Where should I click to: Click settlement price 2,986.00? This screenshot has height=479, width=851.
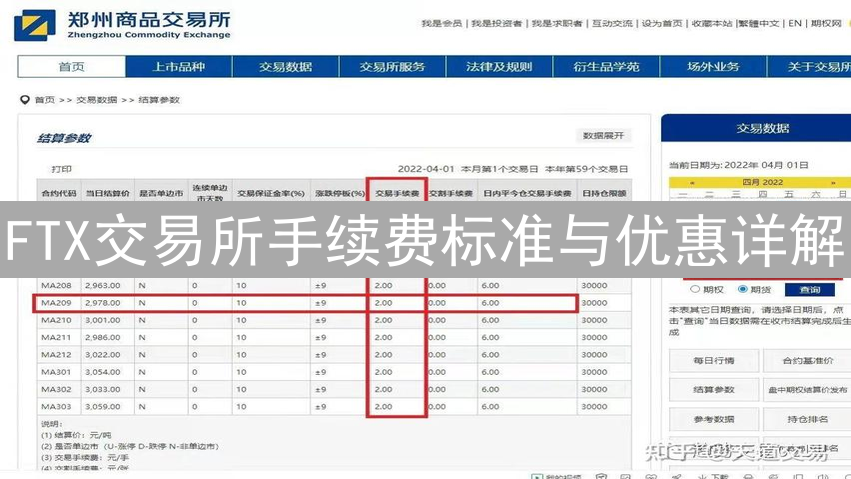(x=103, y=337)
